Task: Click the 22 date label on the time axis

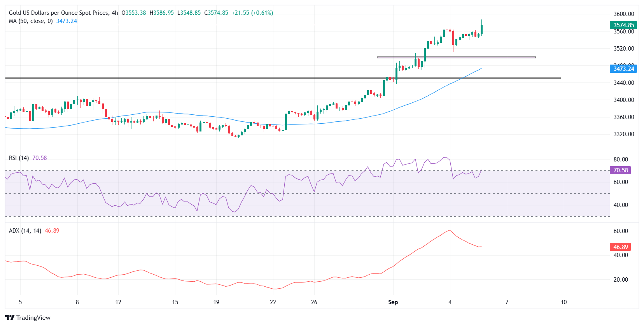Action: click(273, 302)
